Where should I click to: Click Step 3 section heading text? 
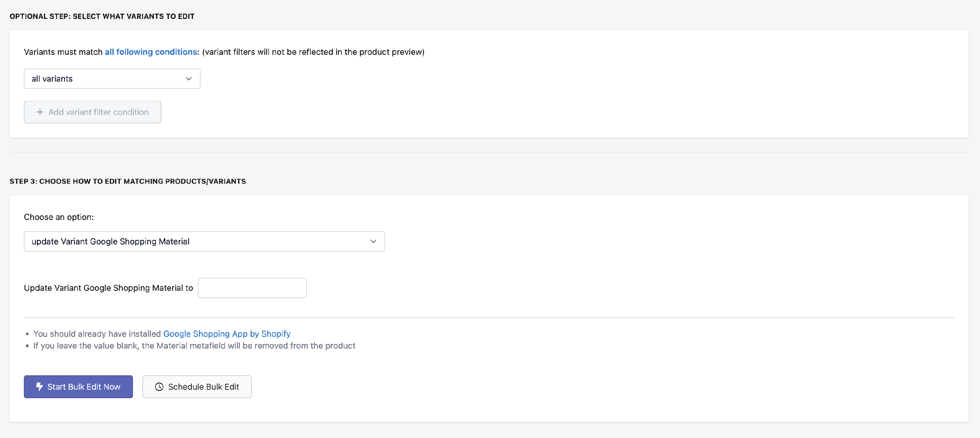tap(128, 181)
